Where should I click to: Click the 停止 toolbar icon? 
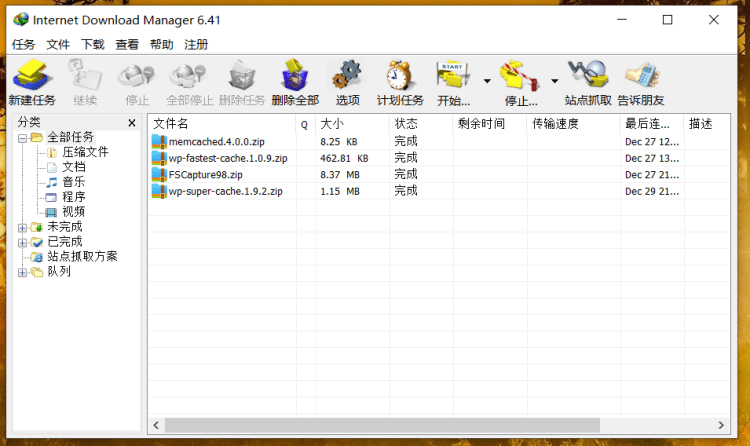(x=137, y=75)
